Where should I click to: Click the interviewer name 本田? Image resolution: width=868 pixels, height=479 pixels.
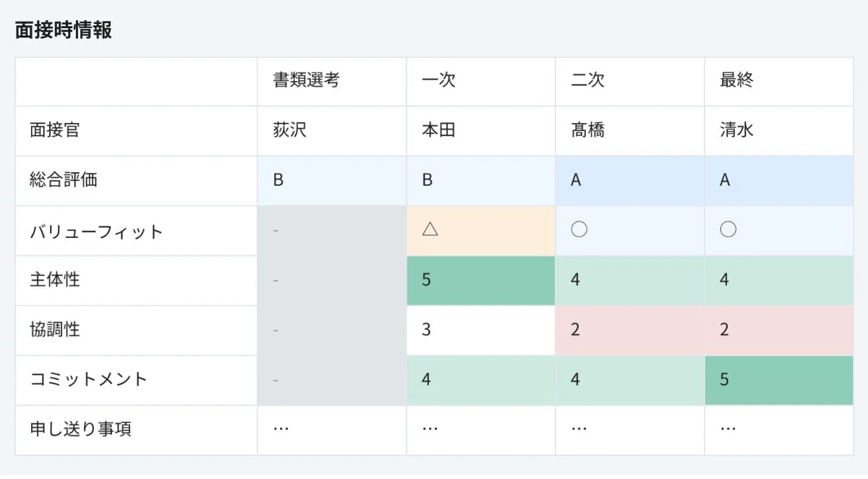432,131
